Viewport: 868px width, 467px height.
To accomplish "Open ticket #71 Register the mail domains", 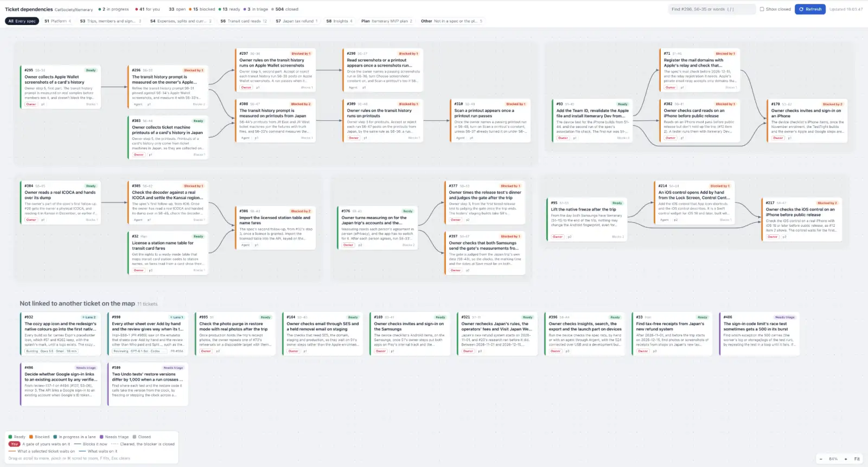I will click(x=699, y=70).
